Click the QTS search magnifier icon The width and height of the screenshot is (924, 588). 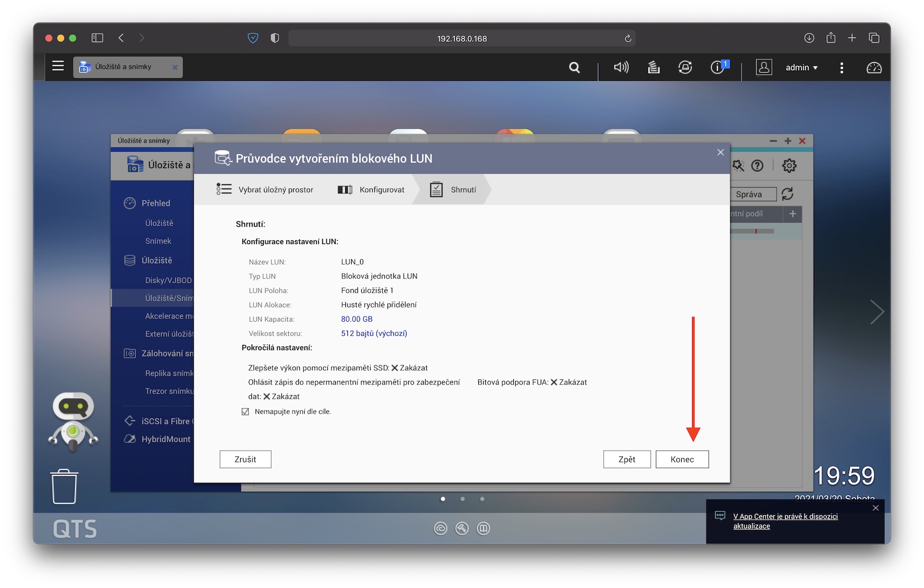pyautogui.click(x=574, y=67)
